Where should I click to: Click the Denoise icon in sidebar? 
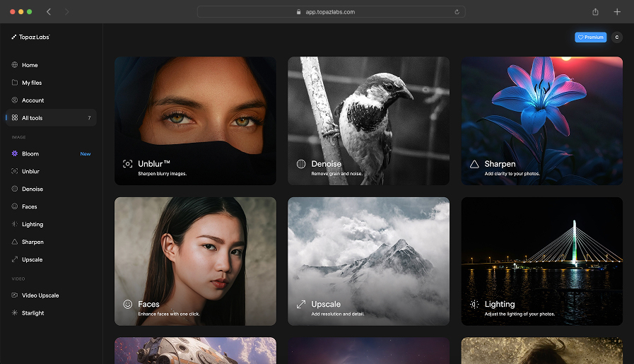[x=15, y=189]
